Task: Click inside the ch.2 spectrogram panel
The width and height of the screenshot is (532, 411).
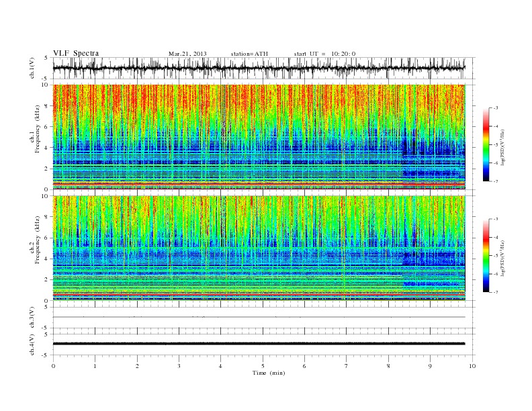Action: coord(259,248)
